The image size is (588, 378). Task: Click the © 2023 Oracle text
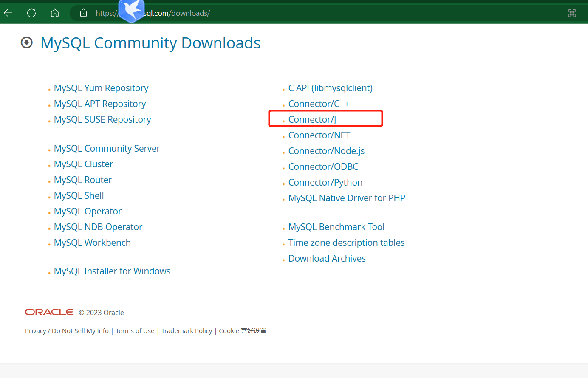tap(102, 313)
